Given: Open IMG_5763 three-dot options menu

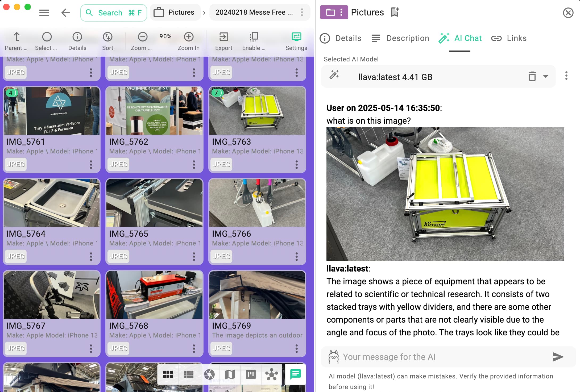Looking at the screenshot, I should pyautogui.click(x=296, y=164).
